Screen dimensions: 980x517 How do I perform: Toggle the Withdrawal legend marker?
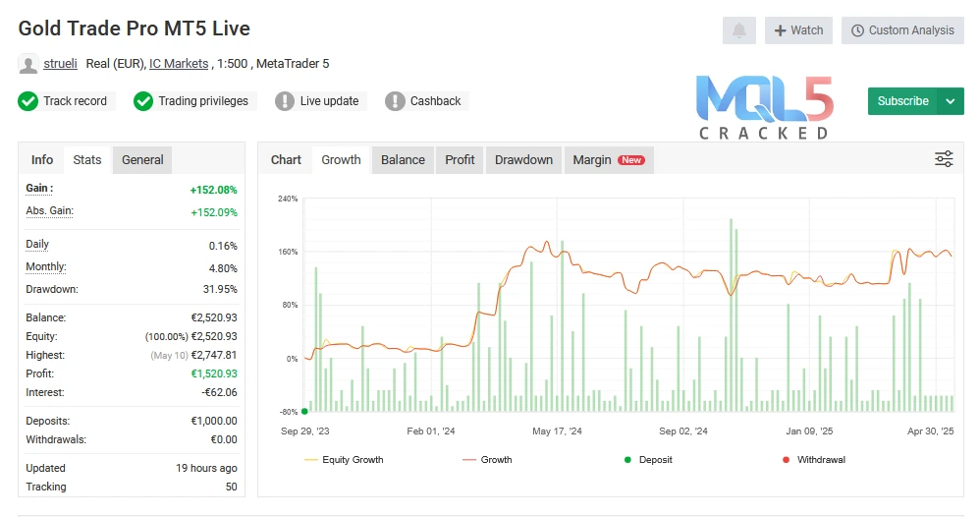pyautogui.click(x=814, y=459)
